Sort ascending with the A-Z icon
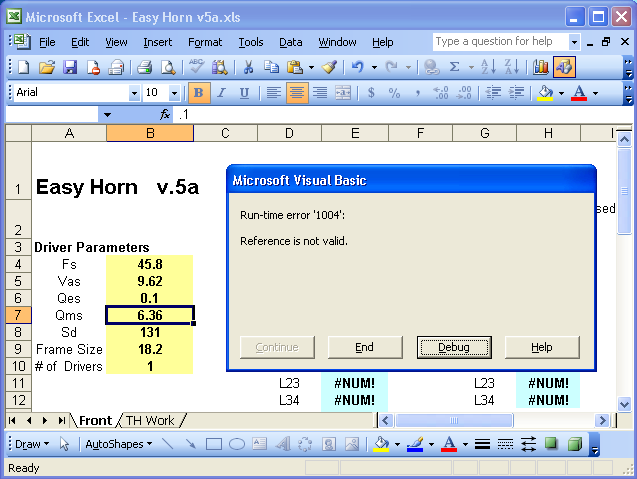The height and width of the screenshot is (479, 637). pos(488,67)
